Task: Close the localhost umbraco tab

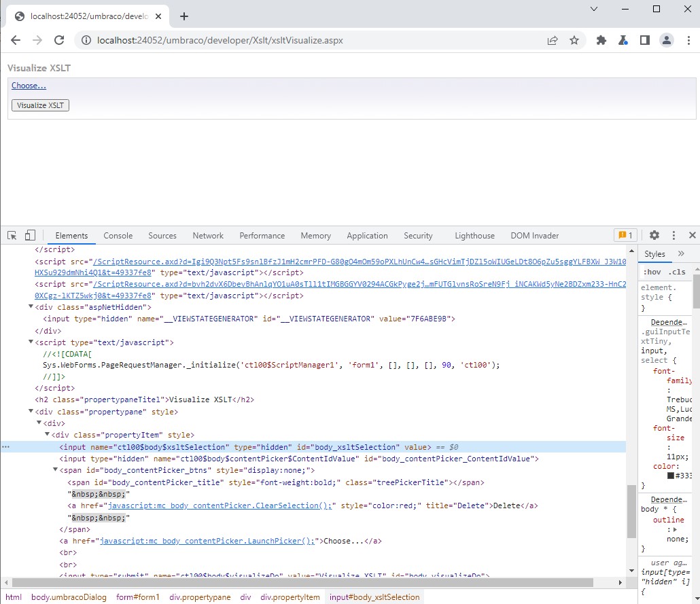Action: coord(158,16)
